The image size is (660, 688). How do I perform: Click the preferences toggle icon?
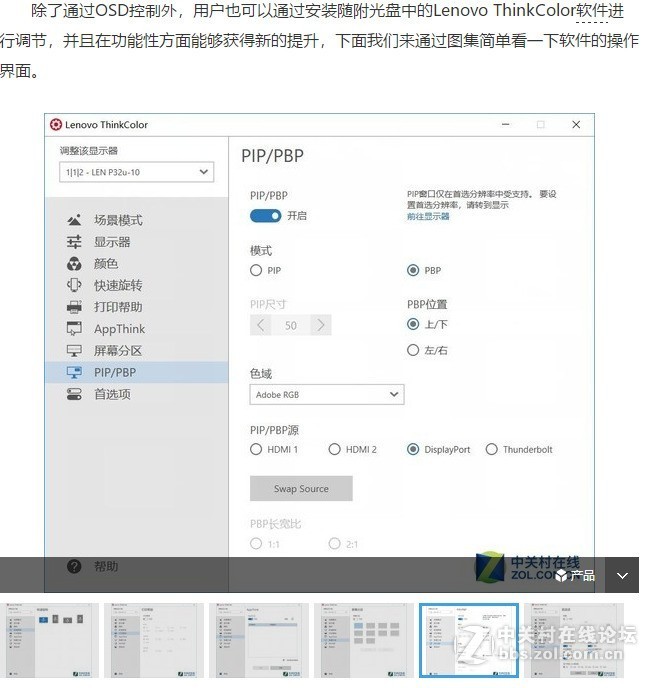point(74,394)
